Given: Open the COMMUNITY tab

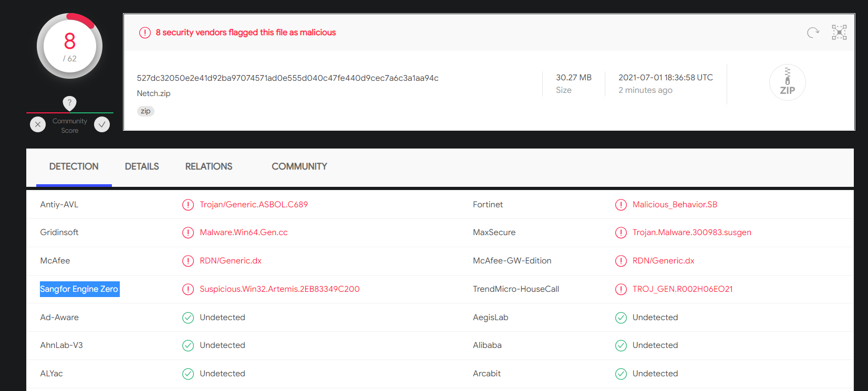Looking at the screenshot, I should point(299,166).
